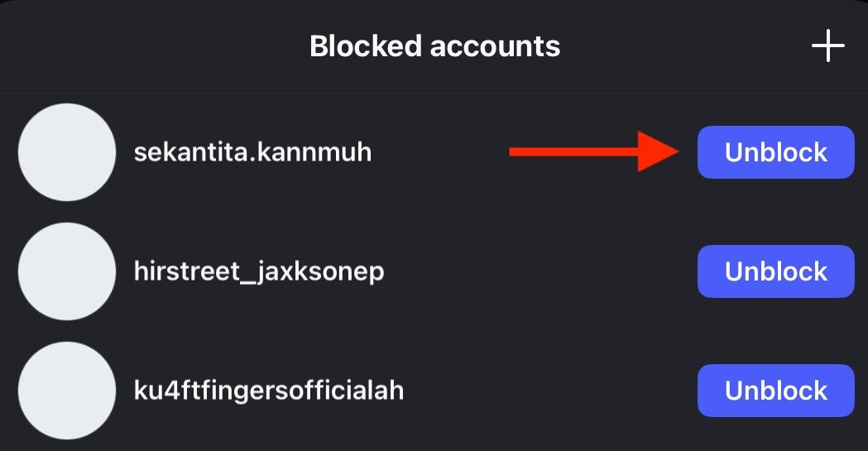The width and height of the screenshot is (868, 451).
Task: Add a new account using the + button
Action: pyautogui.click(x=827, y=46)
